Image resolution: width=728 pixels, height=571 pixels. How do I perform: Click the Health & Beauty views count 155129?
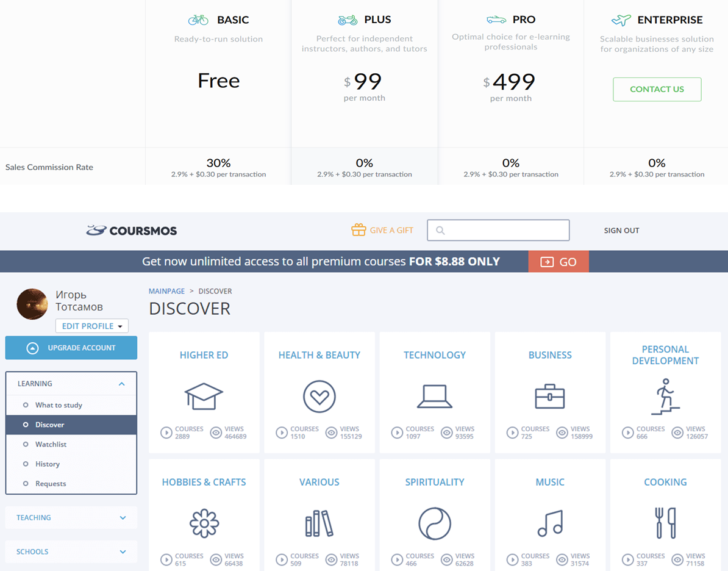(x=351, y=437)
